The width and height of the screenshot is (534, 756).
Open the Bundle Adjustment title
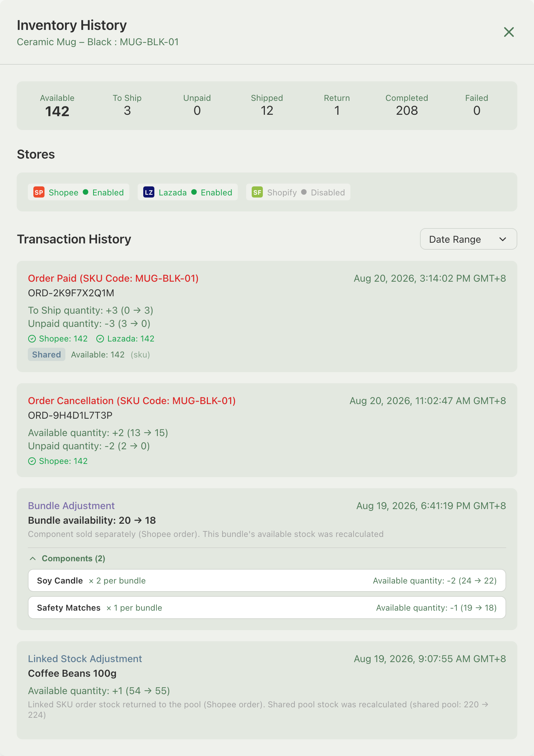pos(71,506)
